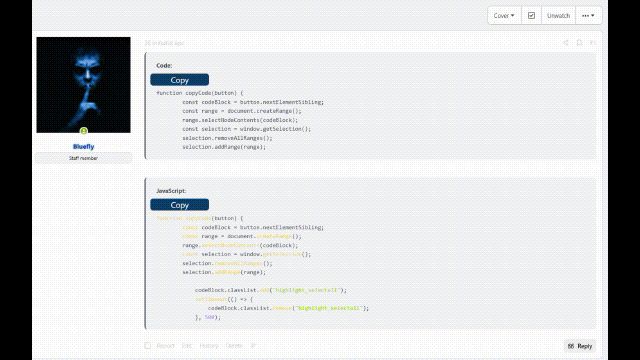
Task: Click the IP link under the post
Action: point(253,346)
